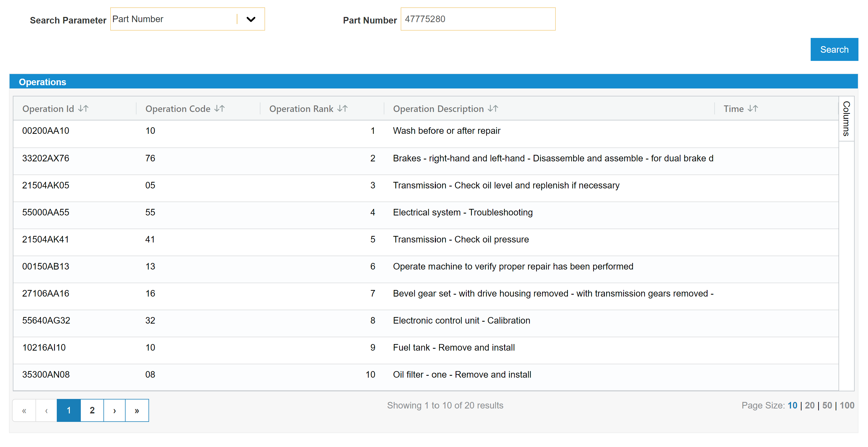Go to the last page with double chevron
This screenshot has width=868, height=447.
pyautogui.click(x=137, y=410)
